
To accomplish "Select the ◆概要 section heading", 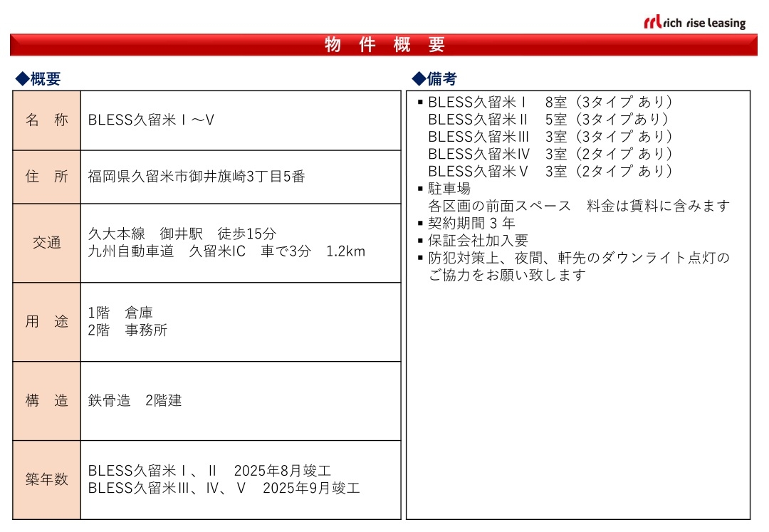I will [x=38, y=79].
